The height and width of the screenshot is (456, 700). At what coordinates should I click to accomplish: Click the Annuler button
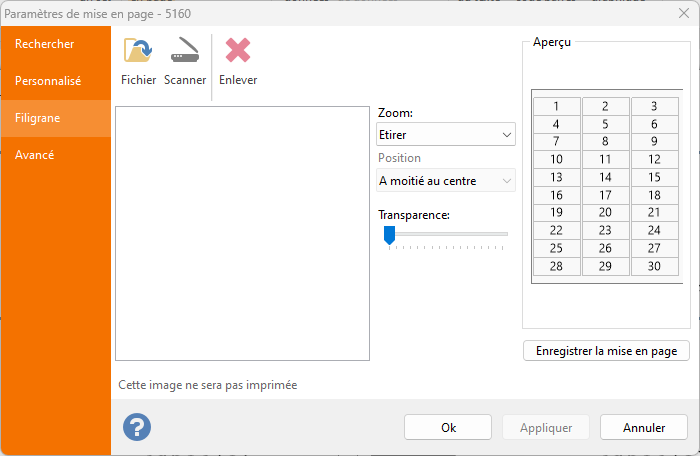pos(644,427)
